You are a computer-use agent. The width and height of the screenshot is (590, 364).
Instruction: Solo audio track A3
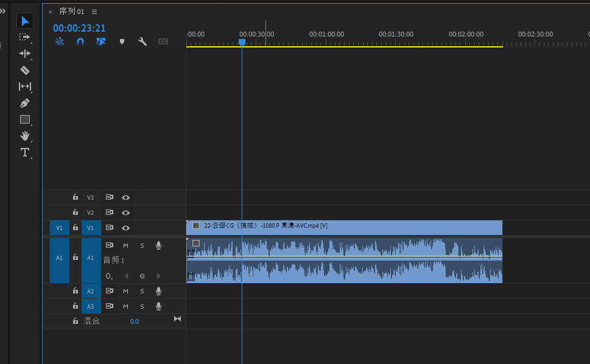pyautogui.click(x=142, y=306)
